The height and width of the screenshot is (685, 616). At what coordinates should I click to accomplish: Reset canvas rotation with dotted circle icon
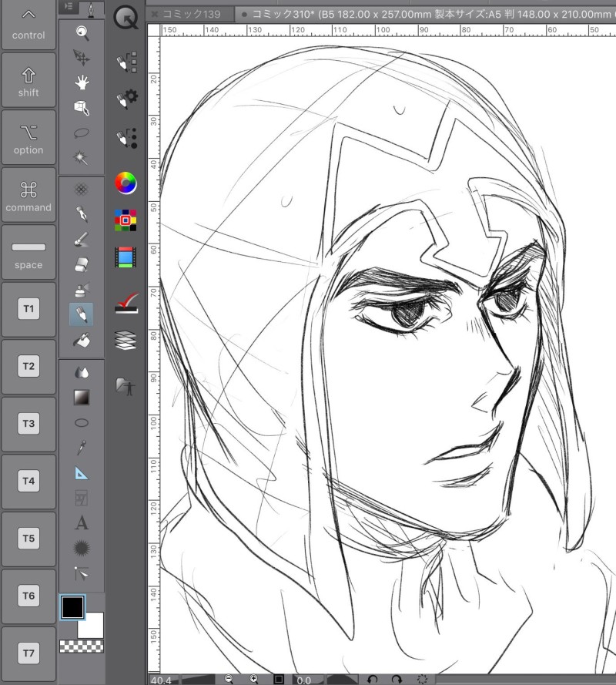(x=422, y=679)
